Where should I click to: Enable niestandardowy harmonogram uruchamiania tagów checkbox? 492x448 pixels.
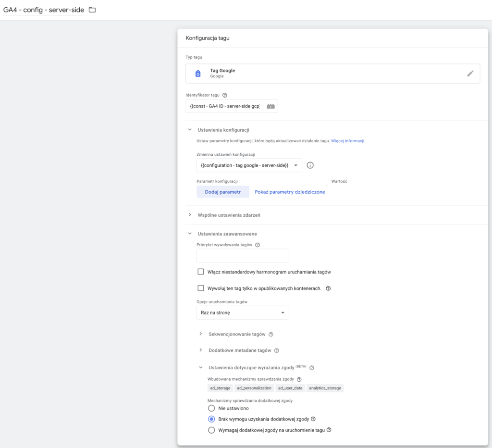tap(201, 272)
